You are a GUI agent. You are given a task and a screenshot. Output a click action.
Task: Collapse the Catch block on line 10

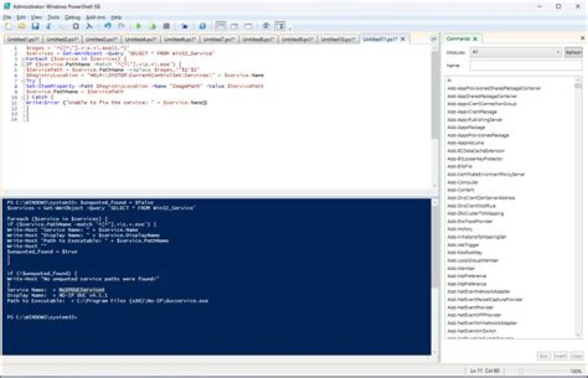pyautogui.click(x=23, y=97)
